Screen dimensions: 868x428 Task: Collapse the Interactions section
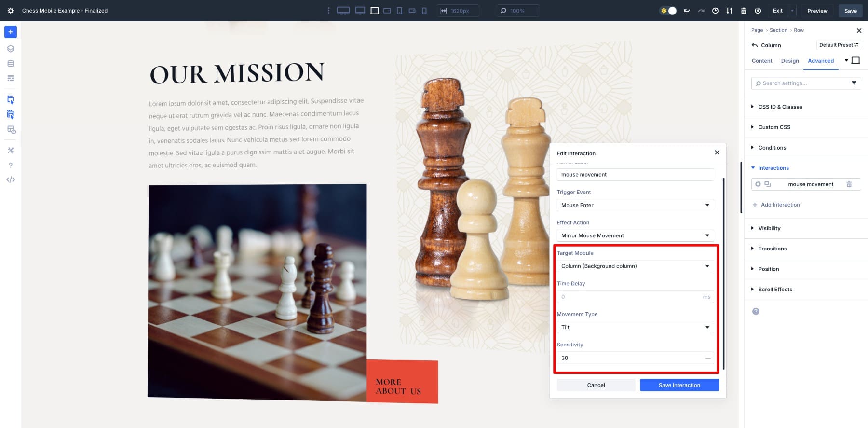coord(773,168)
